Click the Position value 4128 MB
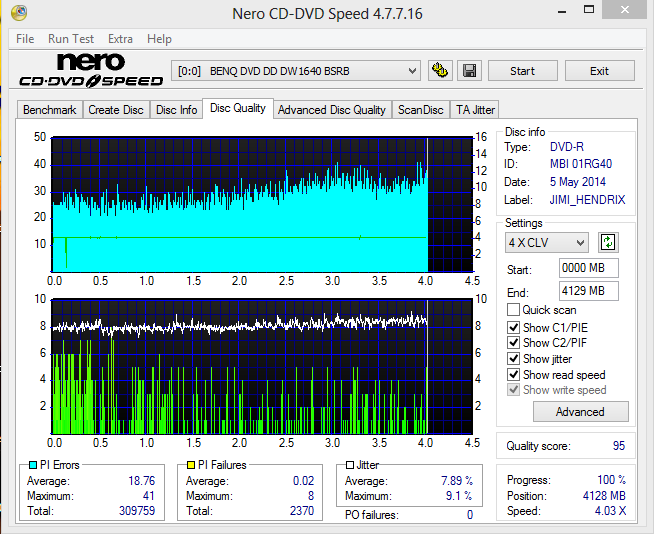Screen dimensions: 654x534 pos(604,496)
